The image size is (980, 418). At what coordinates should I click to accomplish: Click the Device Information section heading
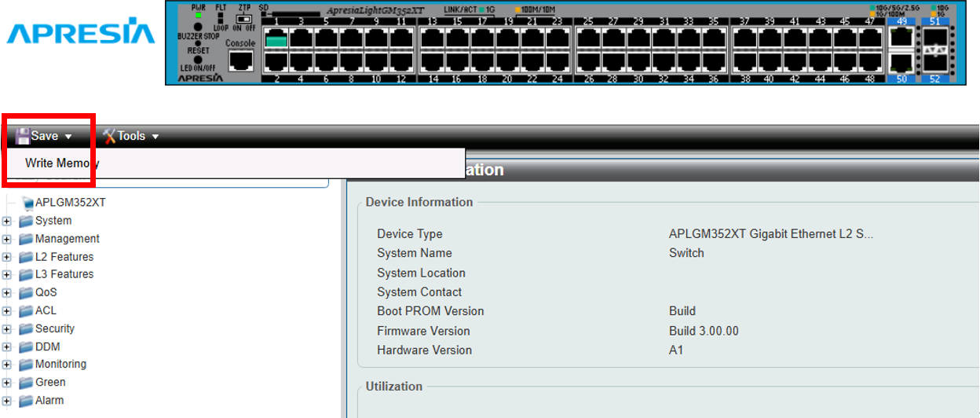tap(419, 202)
